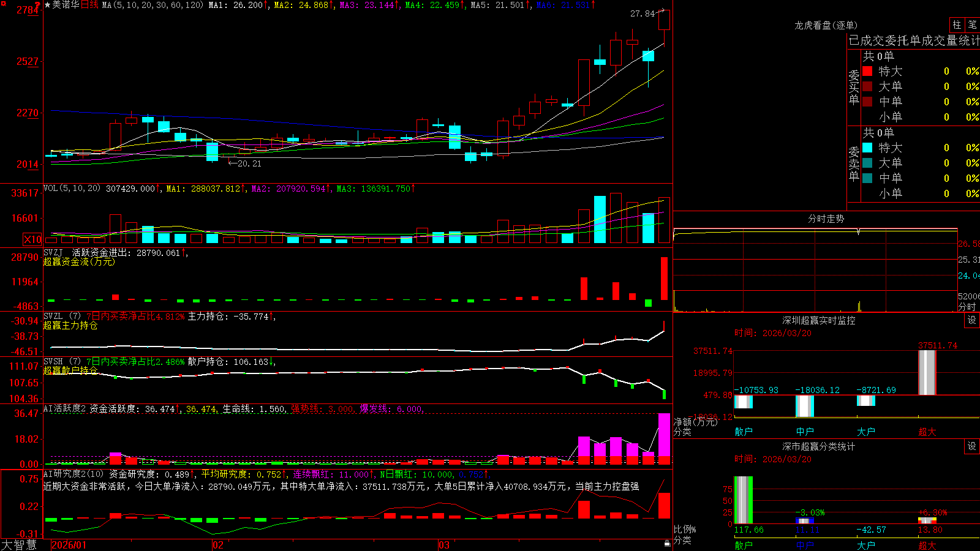
Task: Click the VOL(5,10,20) indicator label
Action: [x=72, y=189]
